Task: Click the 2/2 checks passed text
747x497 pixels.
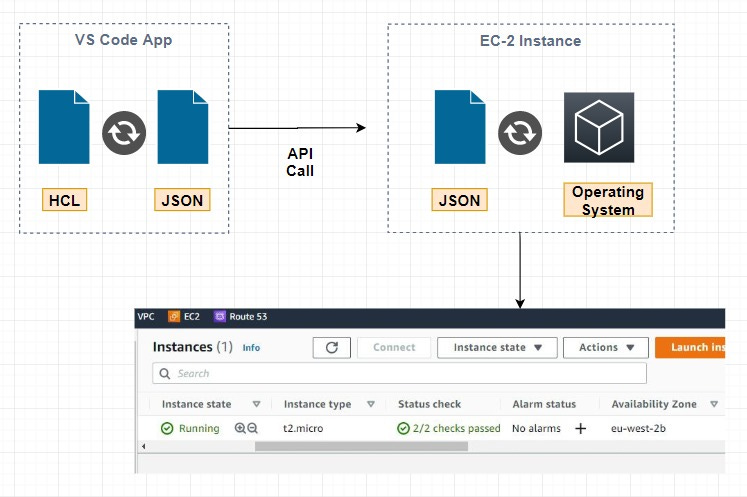Action: [456, 428]
